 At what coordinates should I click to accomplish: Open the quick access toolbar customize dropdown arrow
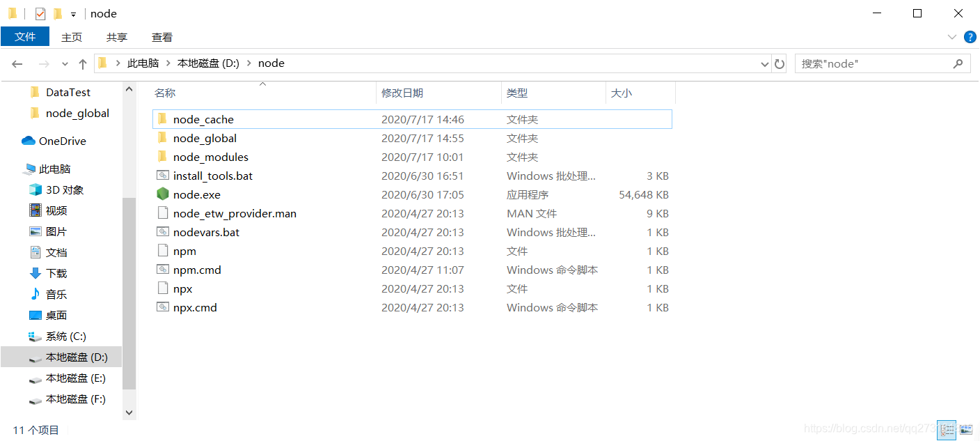pos(73,14)
